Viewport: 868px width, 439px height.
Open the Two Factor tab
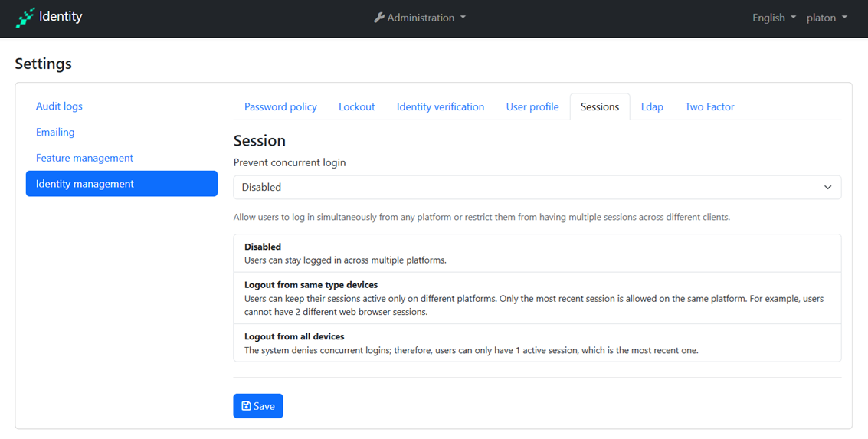pyautogui.click(x=709, y=106)
